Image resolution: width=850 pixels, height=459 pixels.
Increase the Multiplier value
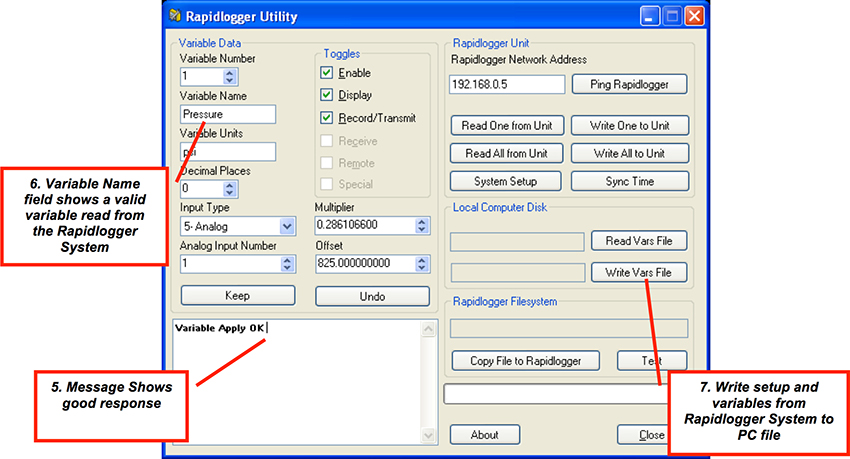coord(422,222)
